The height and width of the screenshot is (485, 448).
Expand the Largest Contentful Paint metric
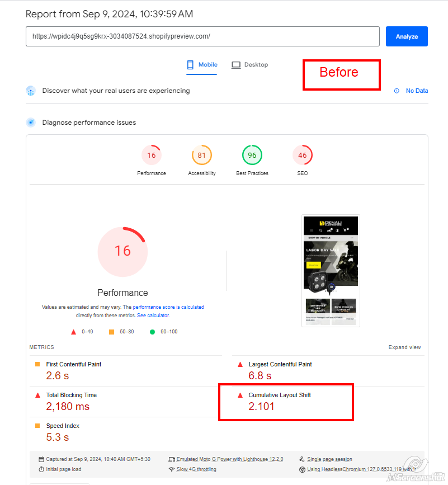click(x=280, y=364)
